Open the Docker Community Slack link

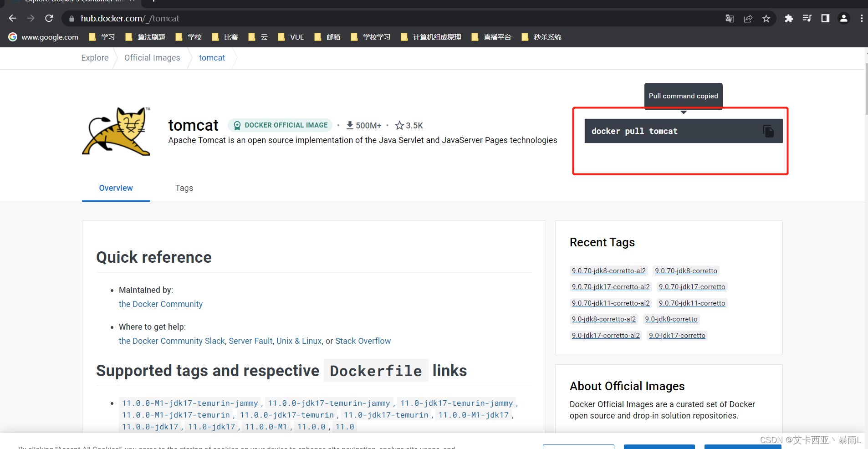(172, 341)
